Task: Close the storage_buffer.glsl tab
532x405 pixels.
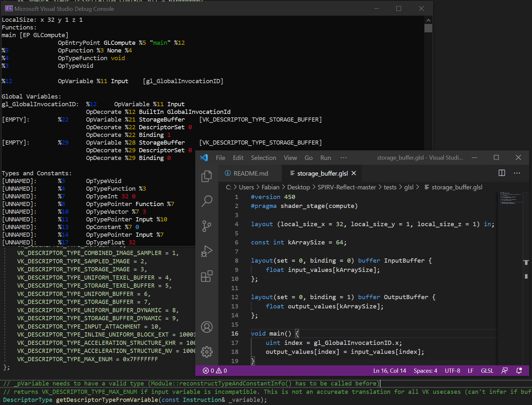Action: (354, 173)
